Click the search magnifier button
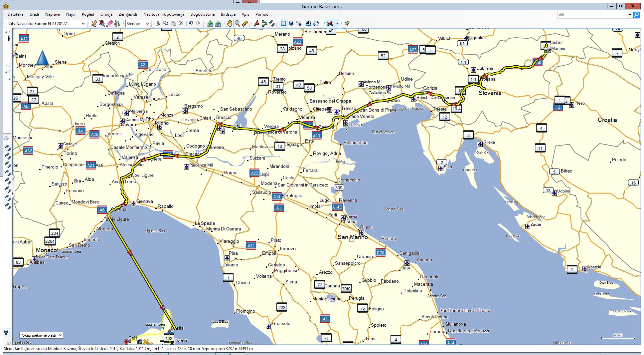This screenshot has height=355, width=644. 636,15
